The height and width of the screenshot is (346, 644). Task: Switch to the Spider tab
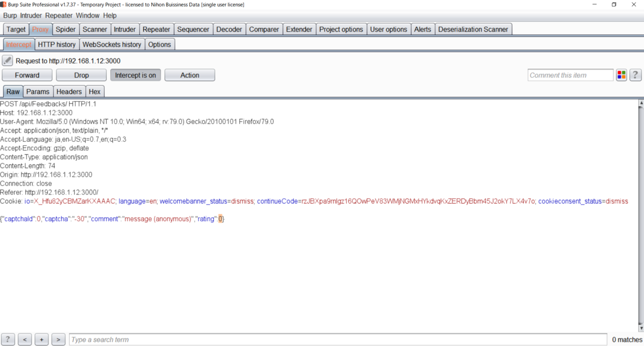click(65, 30)
